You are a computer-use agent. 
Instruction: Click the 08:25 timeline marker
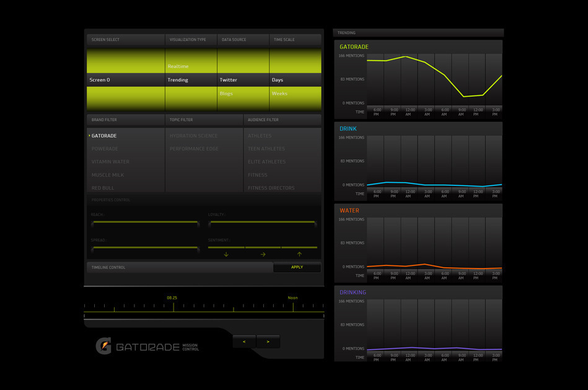[172, 298]
